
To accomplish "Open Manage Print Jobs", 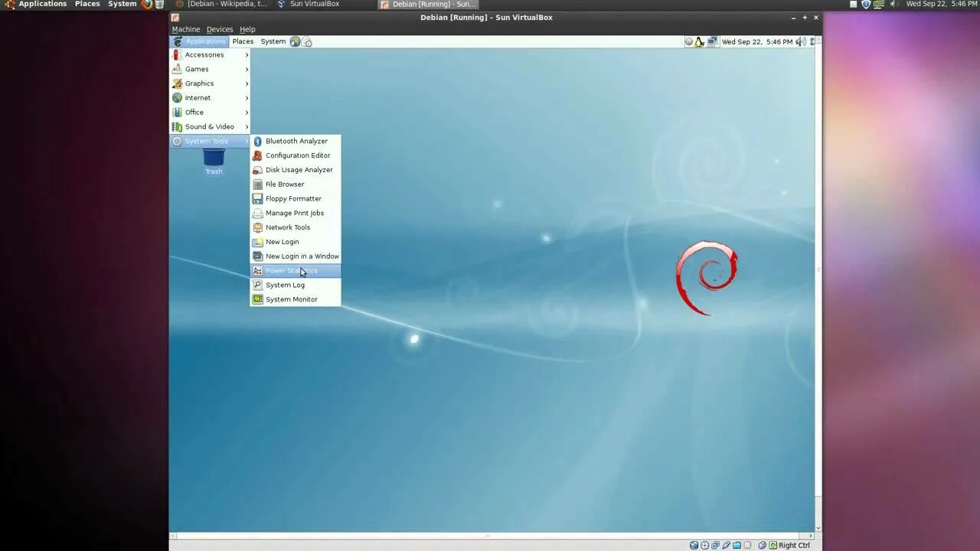I will 296,213.
